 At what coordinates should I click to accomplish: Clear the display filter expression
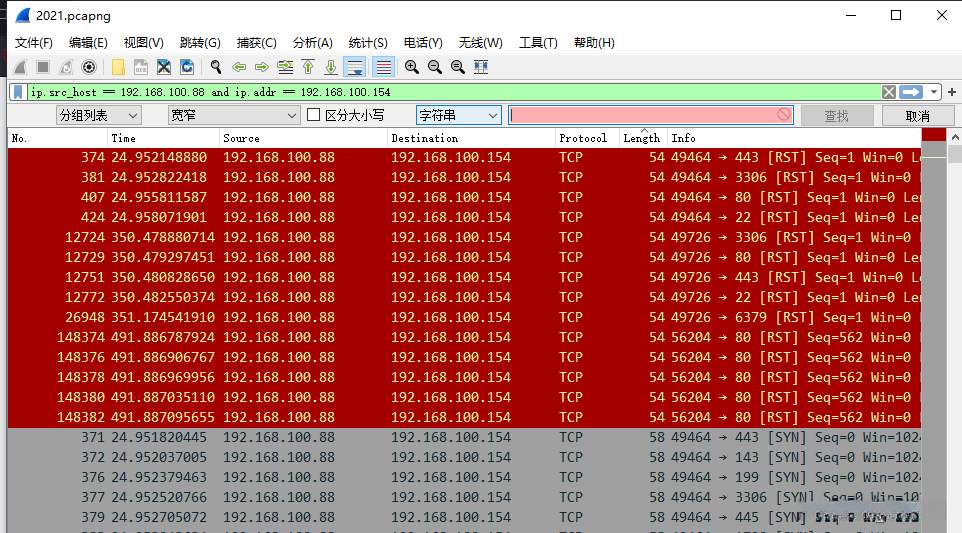point(888,92)
